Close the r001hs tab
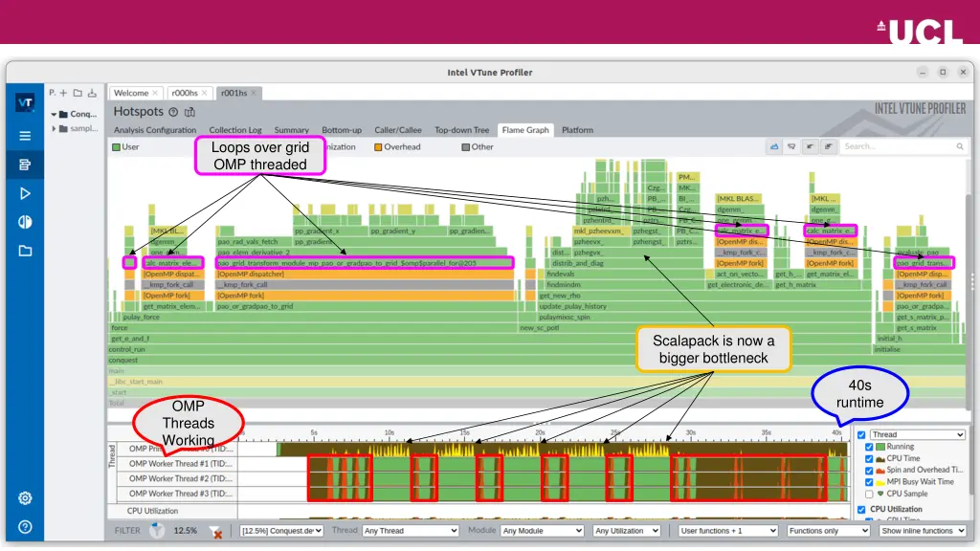Screen dimensions: 980x551 pyautogui.click(x=254, y=93)
